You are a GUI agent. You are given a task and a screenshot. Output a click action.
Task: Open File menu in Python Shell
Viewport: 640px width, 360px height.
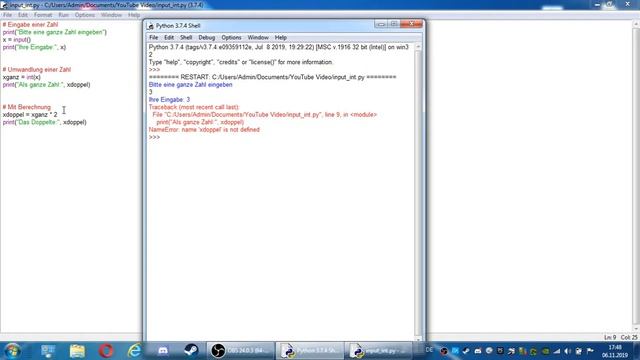[153, 38]
